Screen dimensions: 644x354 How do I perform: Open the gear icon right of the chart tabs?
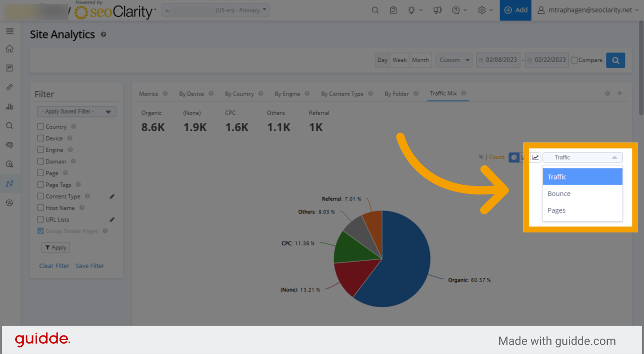point(607,93)
